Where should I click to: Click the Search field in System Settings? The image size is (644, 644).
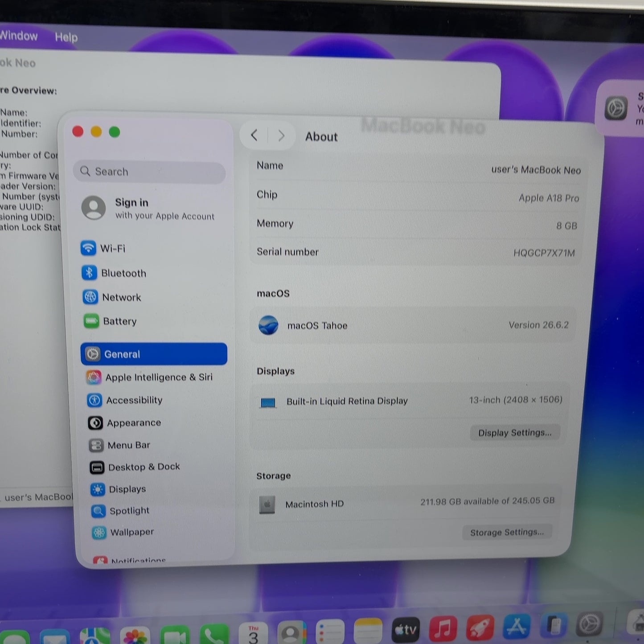click(x=149, y=172)
